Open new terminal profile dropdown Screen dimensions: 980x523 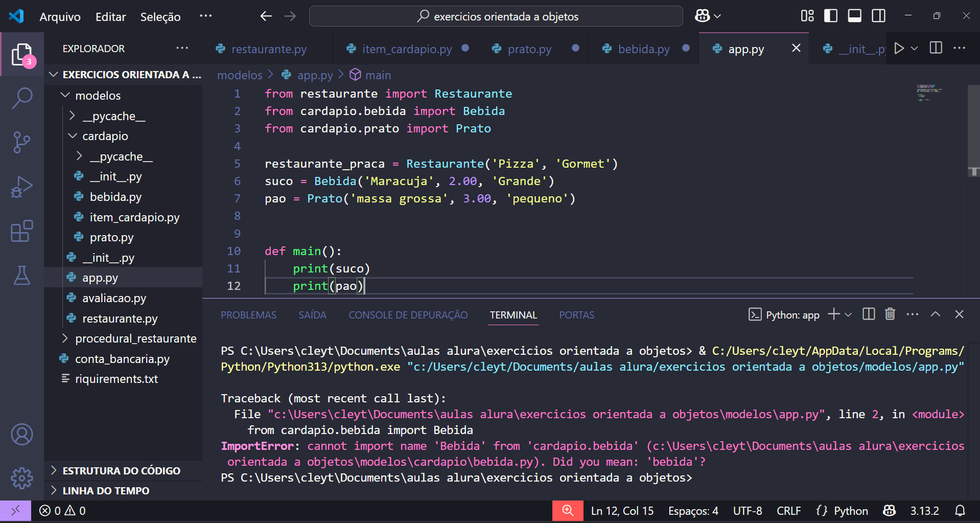pos(848,314)
